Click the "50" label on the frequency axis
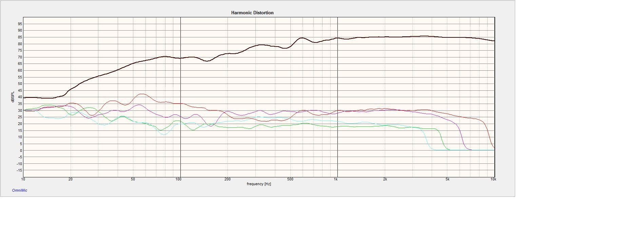 133,179
